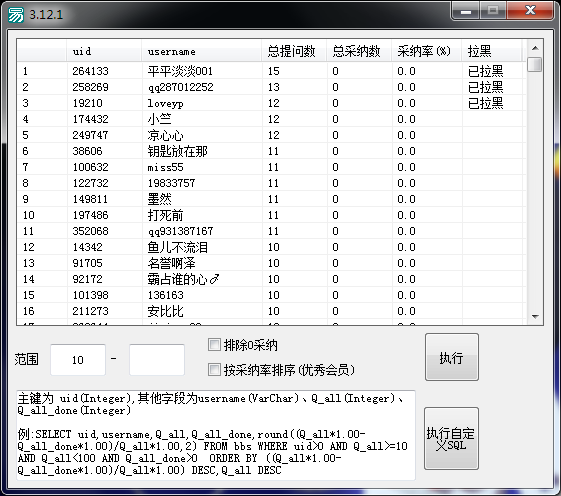Image resolution: width=561 pixels, height=496 pixels.
Task: Click the scrollbar up arrow of the table
Action: coord(535,48)
